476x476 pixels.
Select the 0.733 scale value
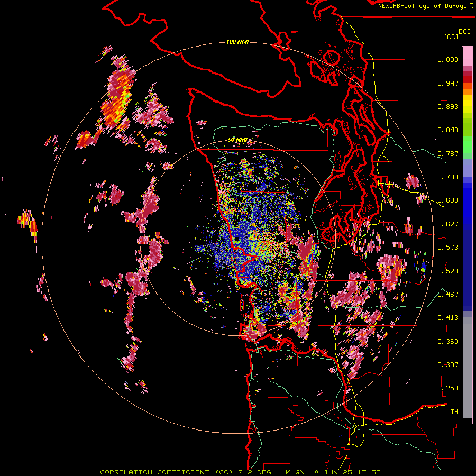[x=448, y=177]
